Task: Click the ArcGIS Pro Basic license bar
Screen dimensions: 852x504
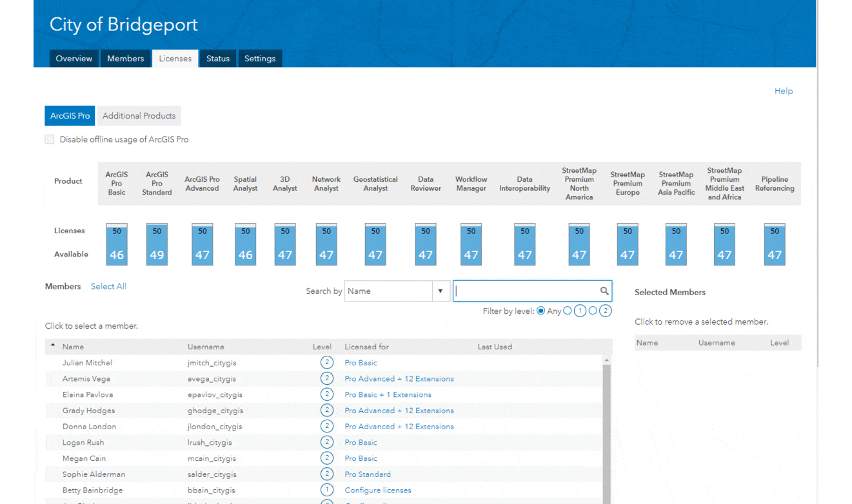Action: pos(117,244)
